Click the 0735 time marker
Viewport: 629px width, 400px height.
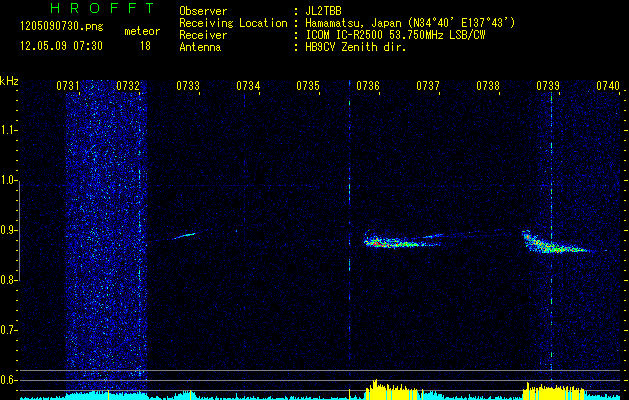pyautogui.click(x=308, y=86)
